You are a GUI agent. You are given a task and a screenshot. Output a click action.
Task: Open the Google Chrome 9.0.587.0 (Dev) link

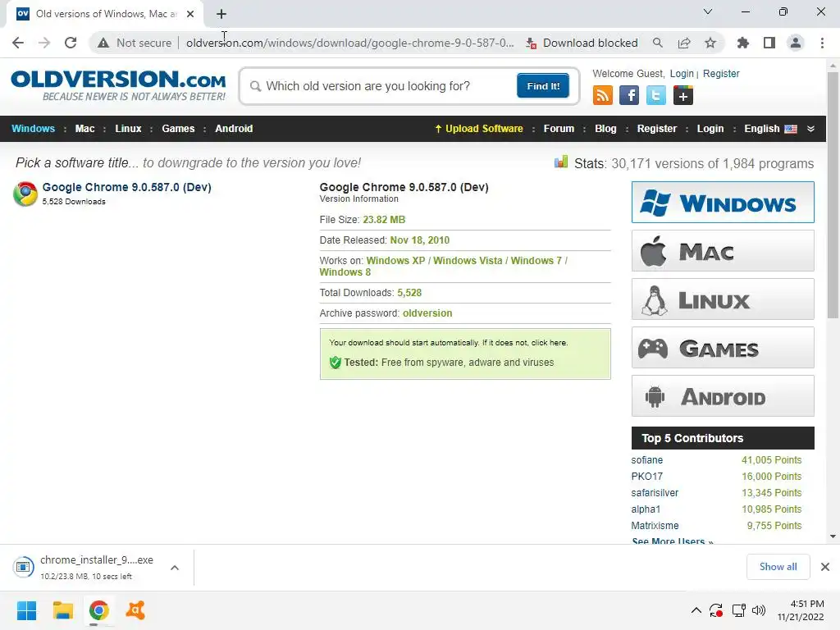point(127,187)
